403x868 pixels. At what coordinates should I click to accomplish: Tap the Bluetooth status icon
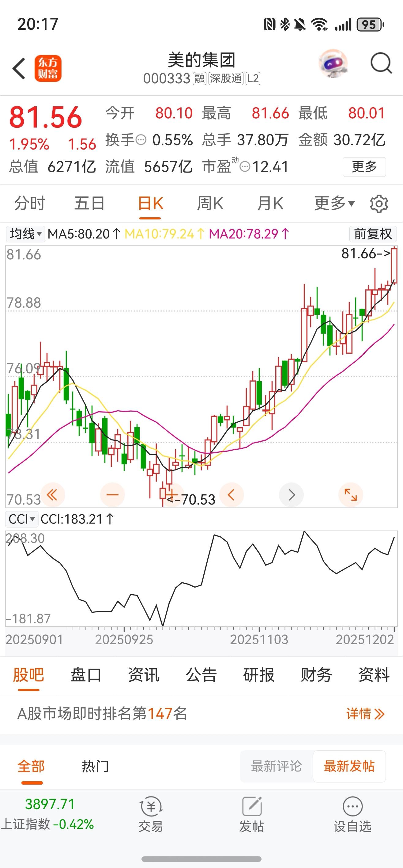285,24
